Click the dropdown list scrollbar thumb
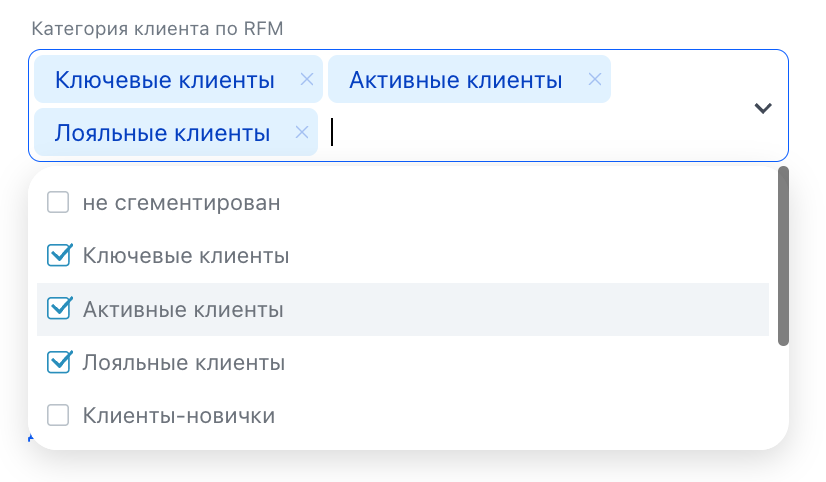This screenshot has width=826, height=482. click(783, 256)
